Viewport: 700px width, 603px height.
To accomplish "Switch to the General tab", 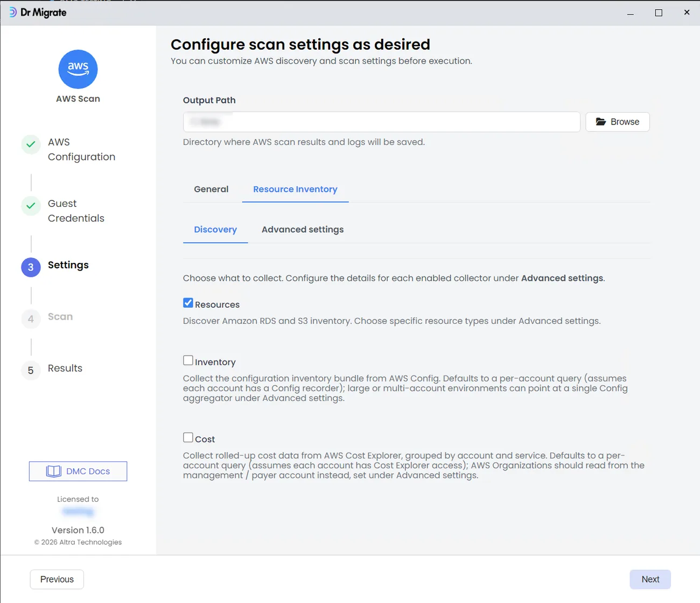I will (x=211, y=189).
